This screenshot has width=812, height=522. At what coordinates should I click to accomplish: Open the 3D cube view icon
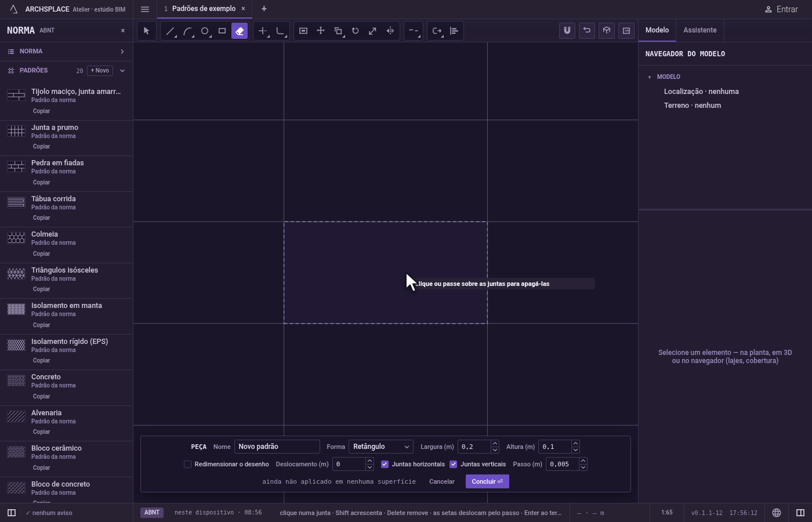click(x=607, y=31)
